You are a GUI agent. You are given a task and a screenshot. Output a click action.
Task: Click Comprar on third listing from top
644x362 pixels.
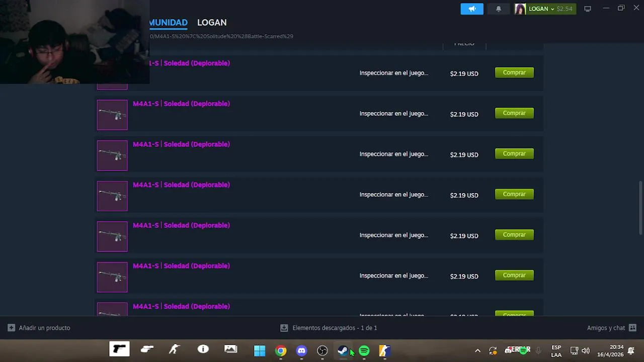tap(514, 154)
